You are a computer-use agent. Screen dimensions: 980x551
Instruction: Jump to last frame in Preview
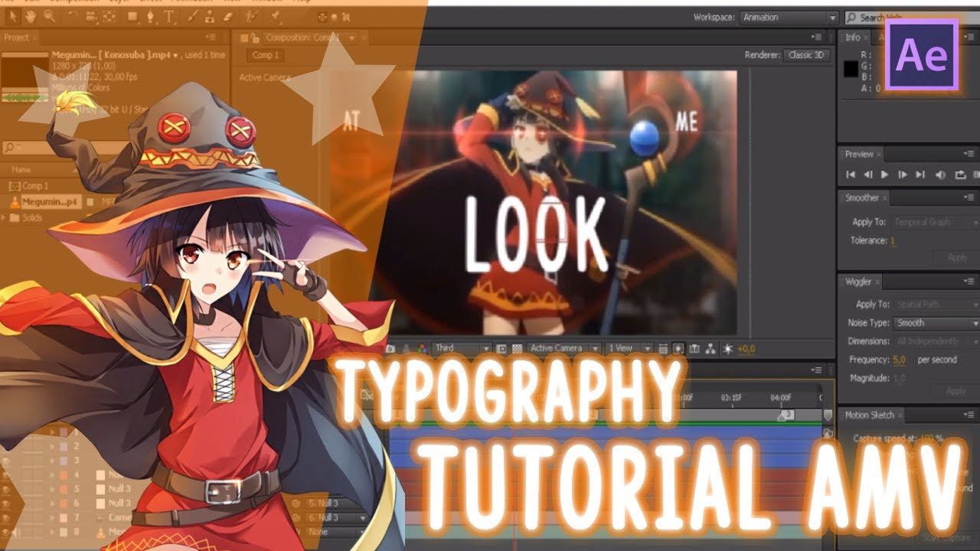point(920,175)
